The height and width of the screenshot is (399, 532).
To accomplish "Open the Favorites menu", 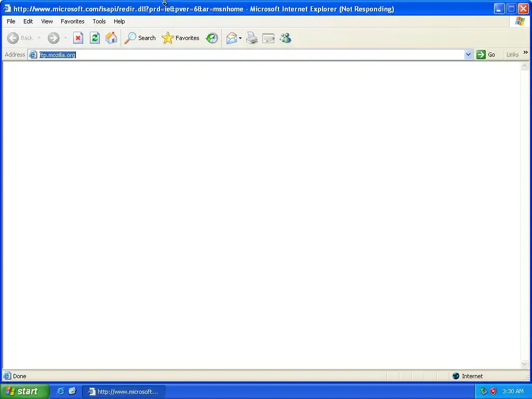I will 73,21.
